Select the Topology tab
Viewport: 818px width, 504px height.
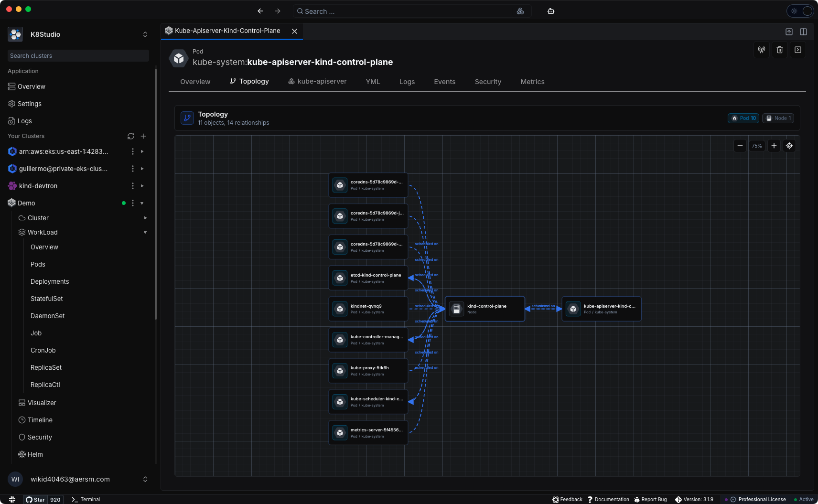click(249, 82)
